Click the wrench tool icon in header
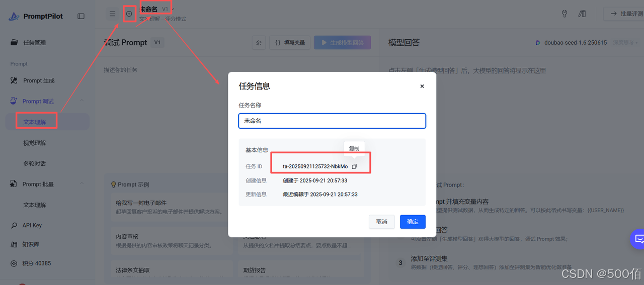The image size is (644, 285). tap(565, 14)
